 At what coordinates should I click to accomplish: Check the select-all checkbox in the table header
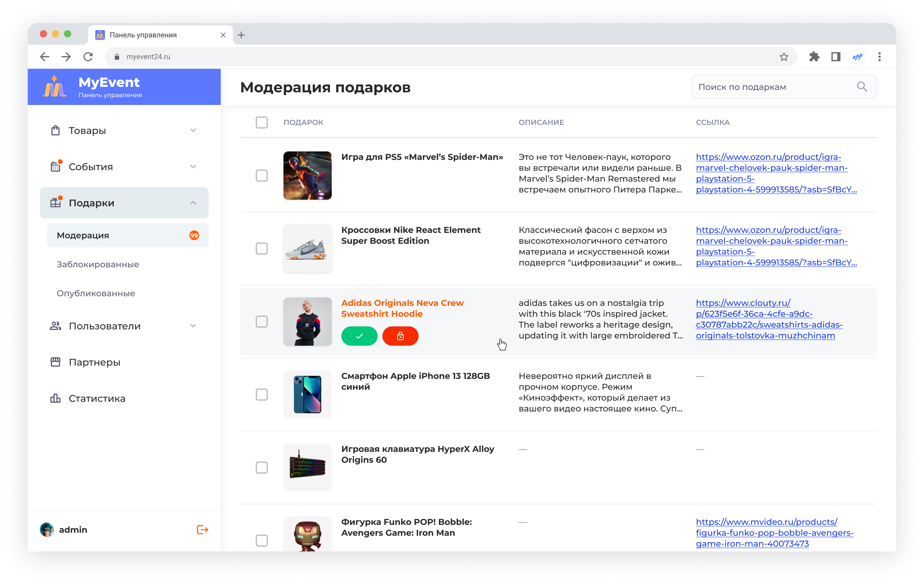[262, 122]
